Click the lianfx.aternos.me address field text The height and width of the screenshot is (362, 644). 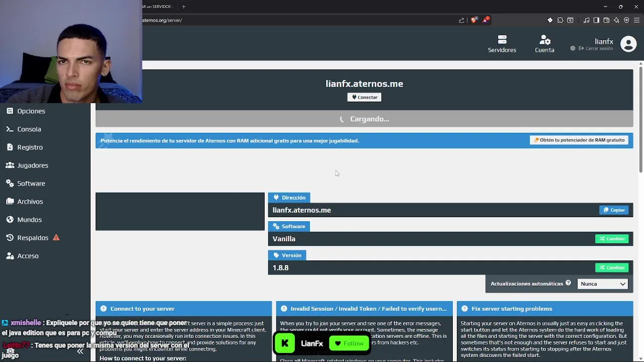point(302,210)
